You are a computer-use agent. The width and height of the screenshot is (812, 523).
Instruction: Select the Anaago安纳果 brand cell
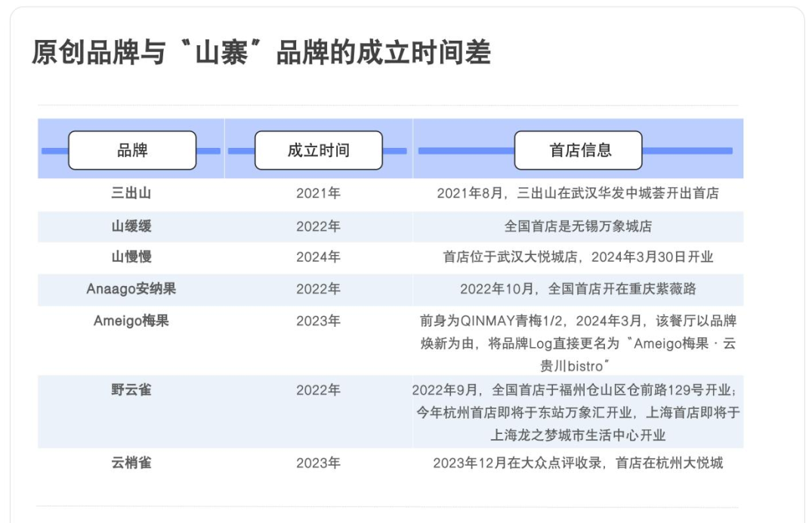(x=131, y=288)
